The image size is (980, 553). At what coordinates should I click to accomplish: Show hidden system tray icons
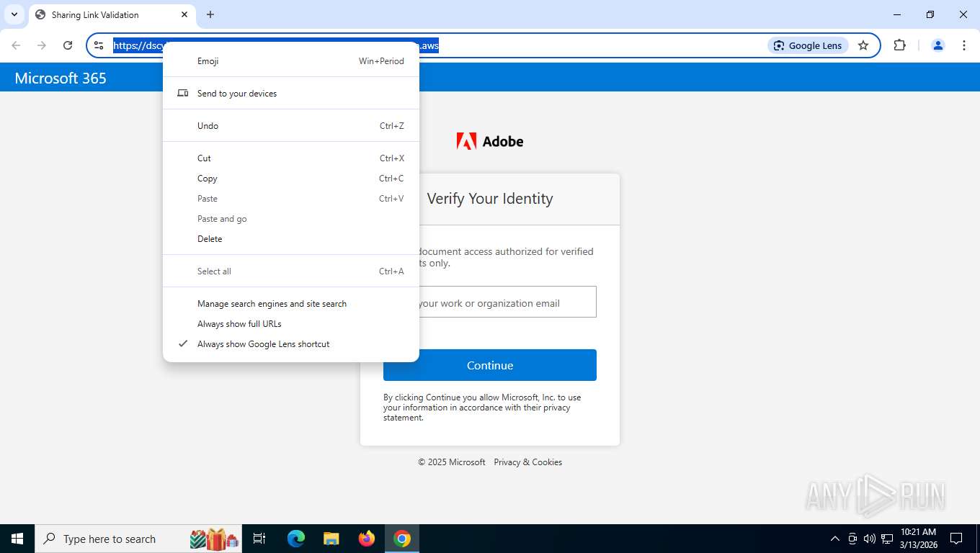tap(835, 539)
